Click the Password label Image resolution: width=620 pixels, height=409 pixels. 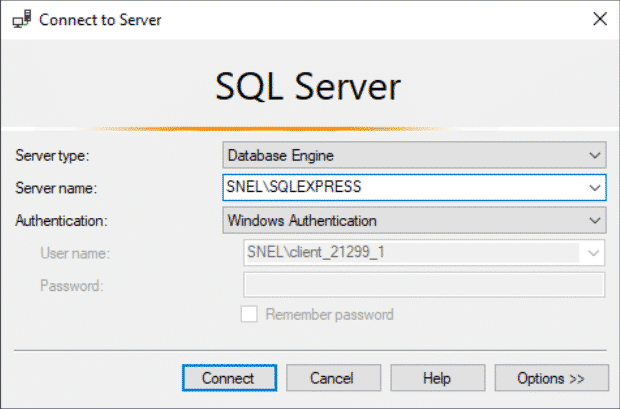72,286
